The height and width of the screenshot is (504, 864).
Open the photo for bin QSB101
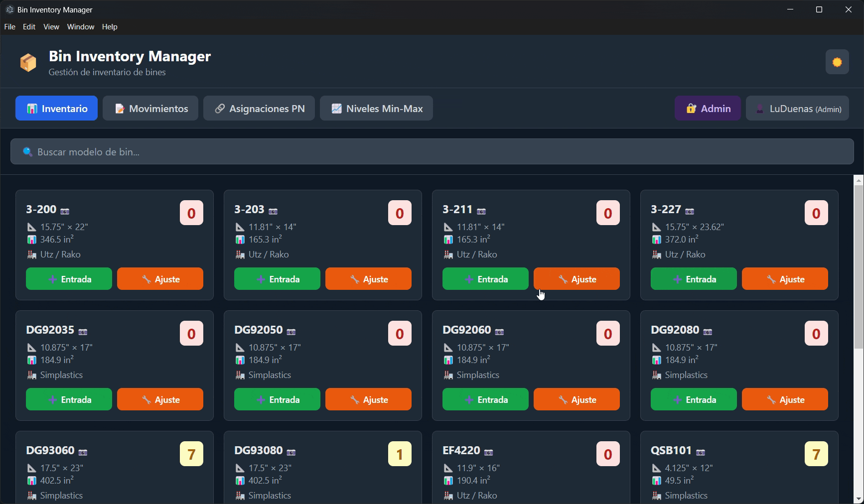coord(702,452)
